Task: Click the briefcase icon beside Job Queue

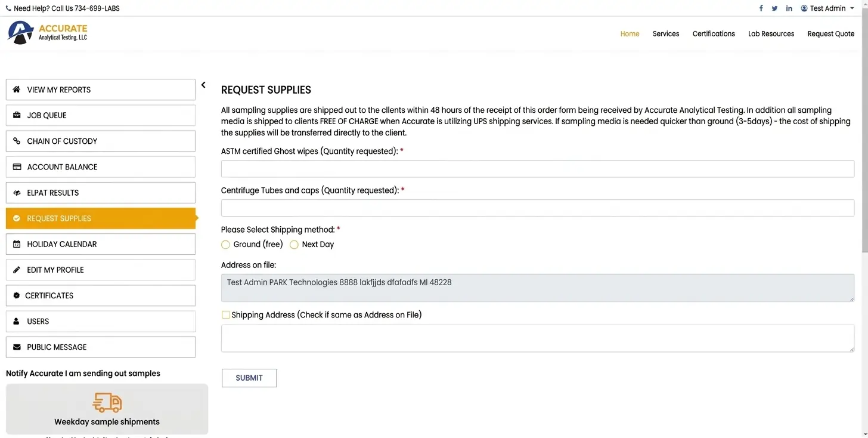Action: [17, 115]
